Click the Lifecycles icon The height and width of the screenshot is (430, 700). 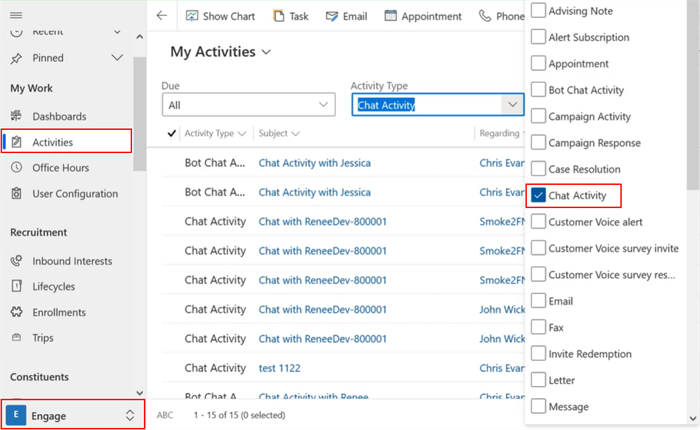pyautogui.click(x=17, y=286)
